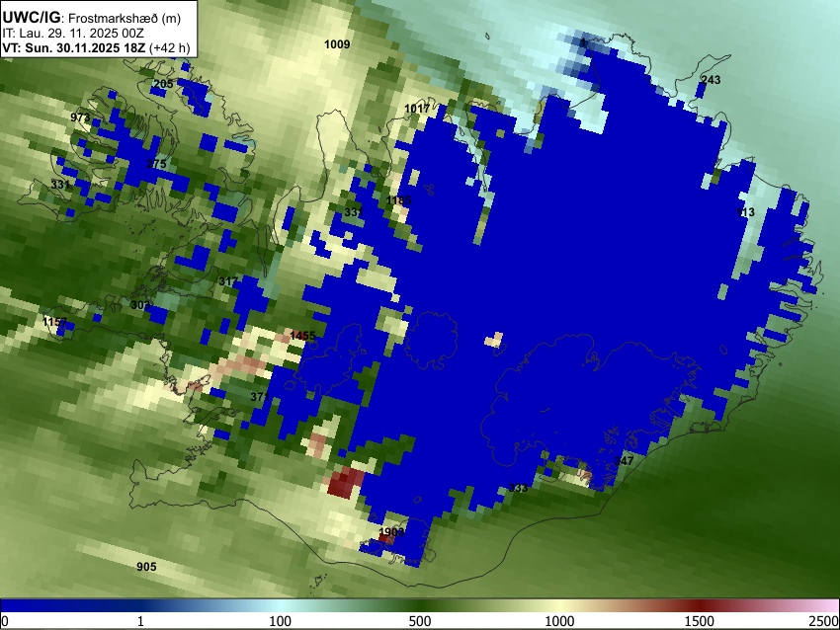Select the 1017 value label
Screen dimensions: 840x630
417,109
